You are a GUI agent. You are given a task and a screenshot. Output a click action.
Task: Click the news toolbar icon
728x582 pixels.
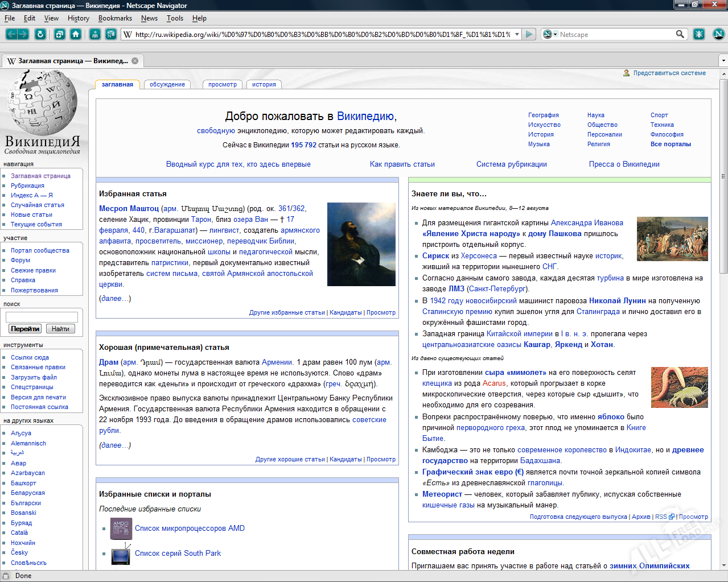111,34
